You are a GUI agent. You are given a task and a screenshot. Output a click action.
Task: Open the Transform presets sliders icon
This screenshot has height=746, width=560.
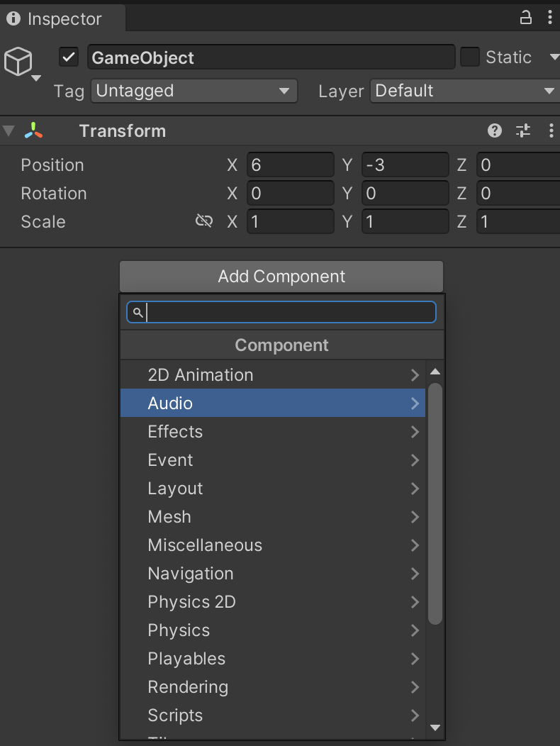pyautogui.click(x=523, y=130)
